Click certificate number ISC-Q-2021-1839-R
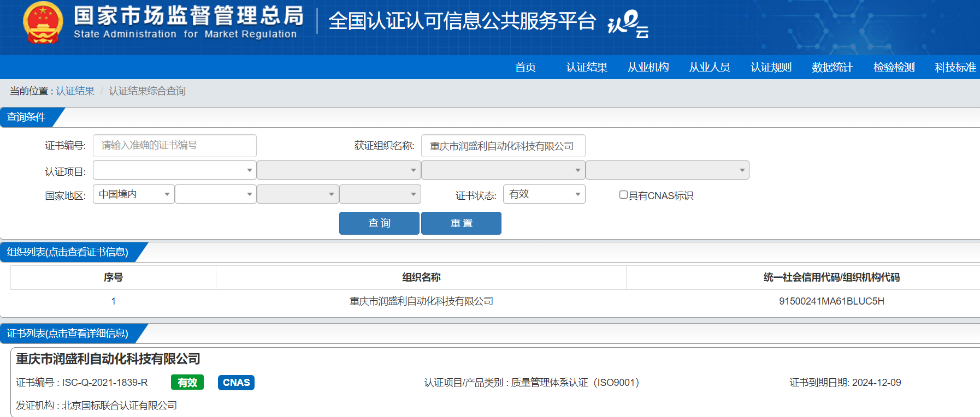The height and width of the screenshot is (417, 980). (x=105, y=383)
